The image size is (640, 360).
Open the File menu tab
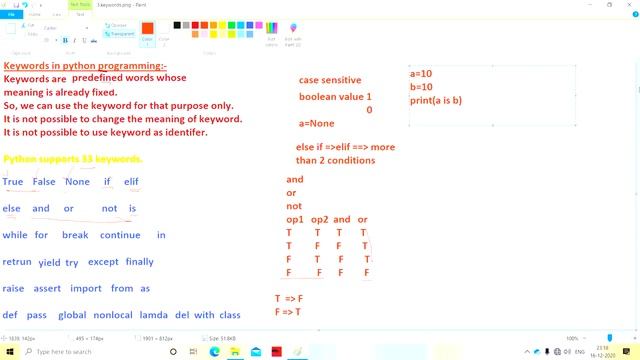click(x=11, y=15)
